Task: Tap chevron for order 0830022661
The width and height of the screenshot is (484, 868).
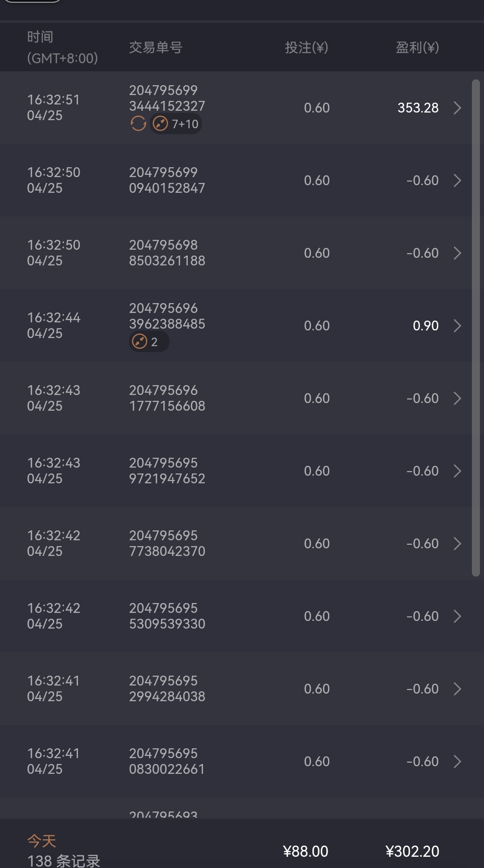Action: pos(457,762)
